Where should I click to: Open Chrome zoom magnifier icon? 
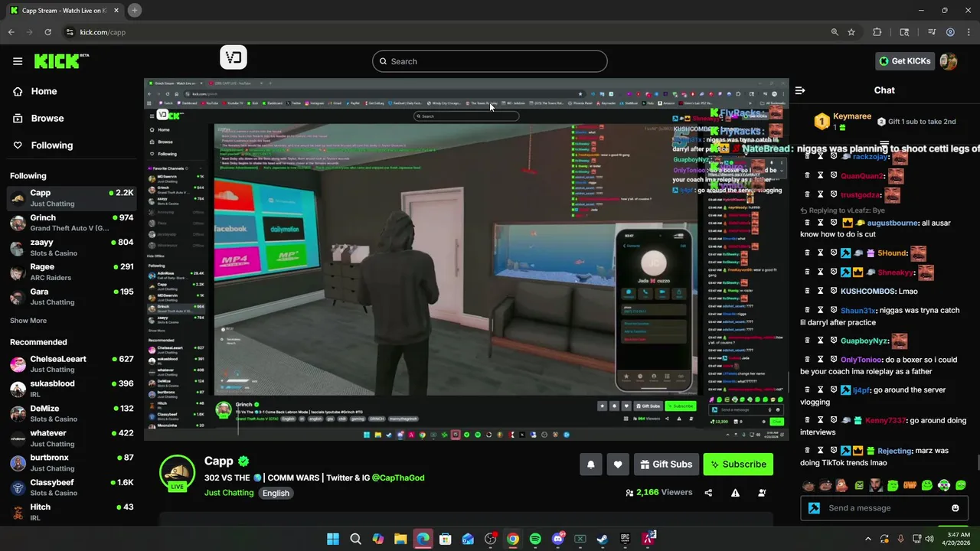coord(835,32)
